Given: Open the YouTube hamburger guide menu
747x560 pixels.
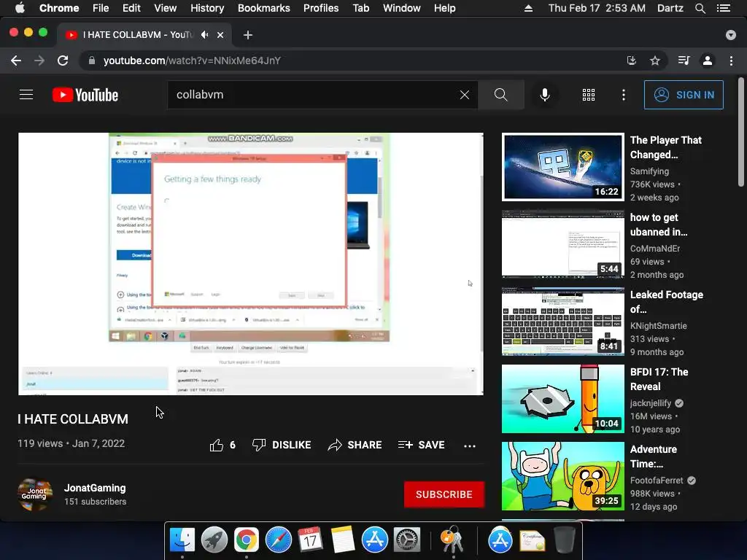Looking at the screenshot, I should click(26, 95).
